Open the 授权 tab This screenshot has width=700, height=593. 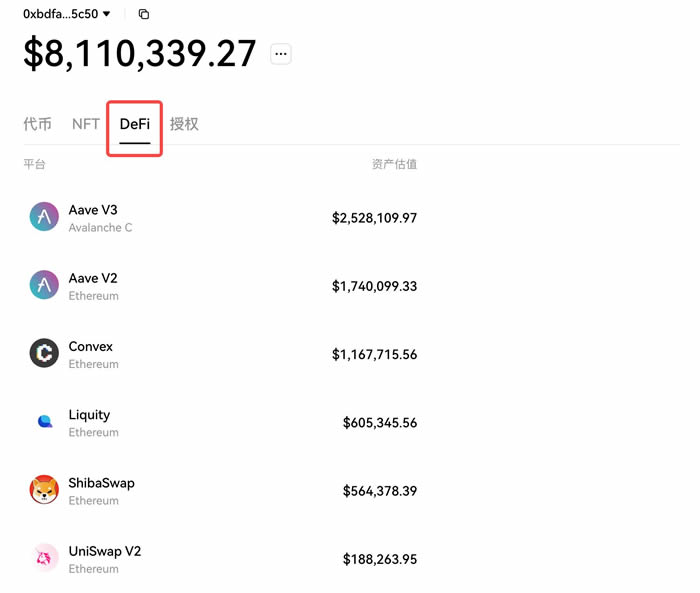tap(184, 124)
